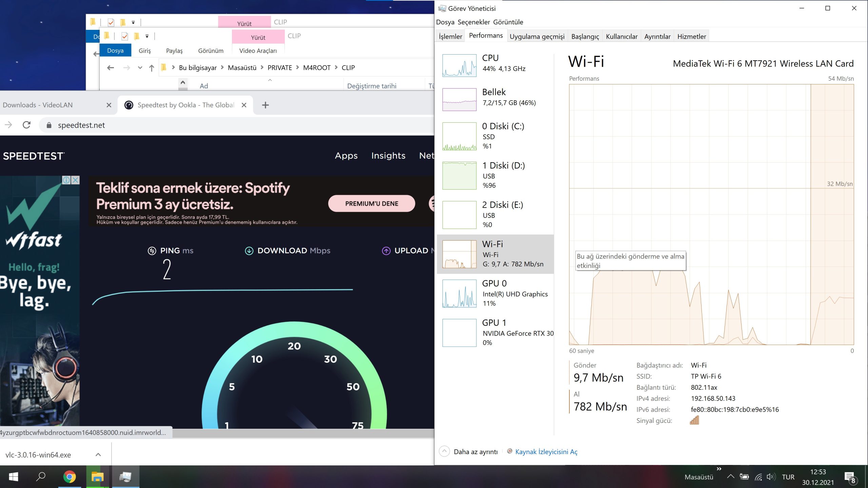
Task: Select the GPU 0 performance graph
Action: coord(459,293)
